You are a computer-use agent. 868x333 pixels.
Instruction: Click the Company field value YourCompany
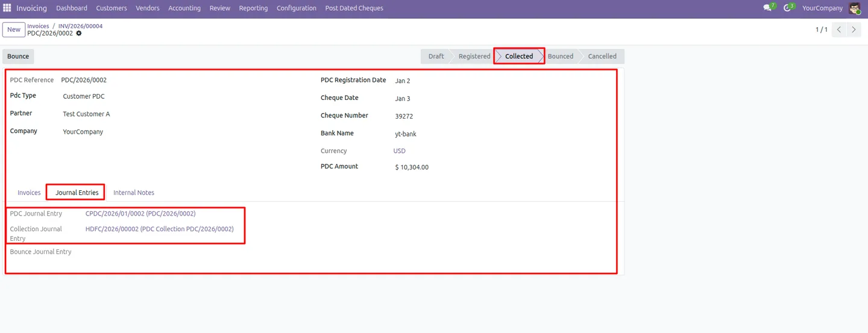83,132
